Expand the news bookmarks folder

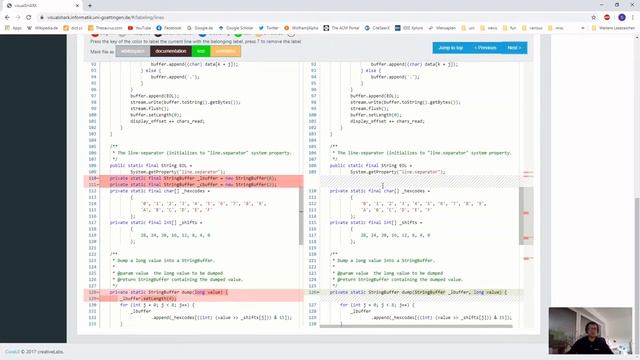(x=489, y=28)
